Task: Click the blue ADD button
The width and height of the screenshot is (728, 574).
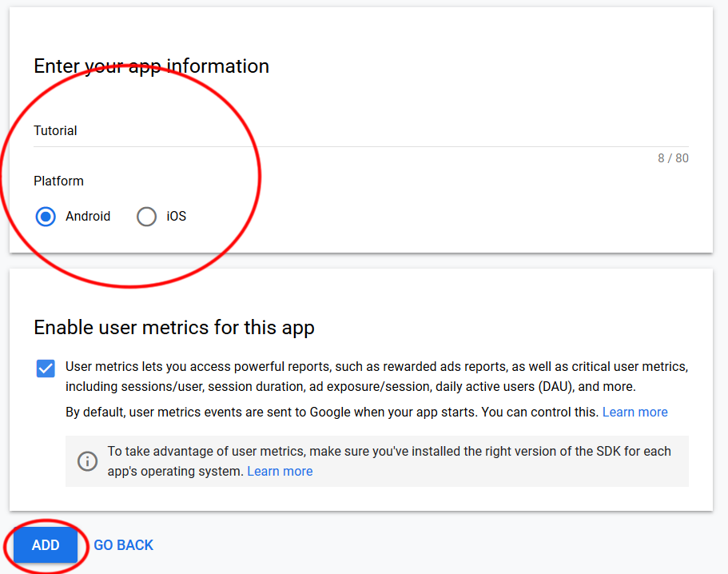Action: coord(46,544)
